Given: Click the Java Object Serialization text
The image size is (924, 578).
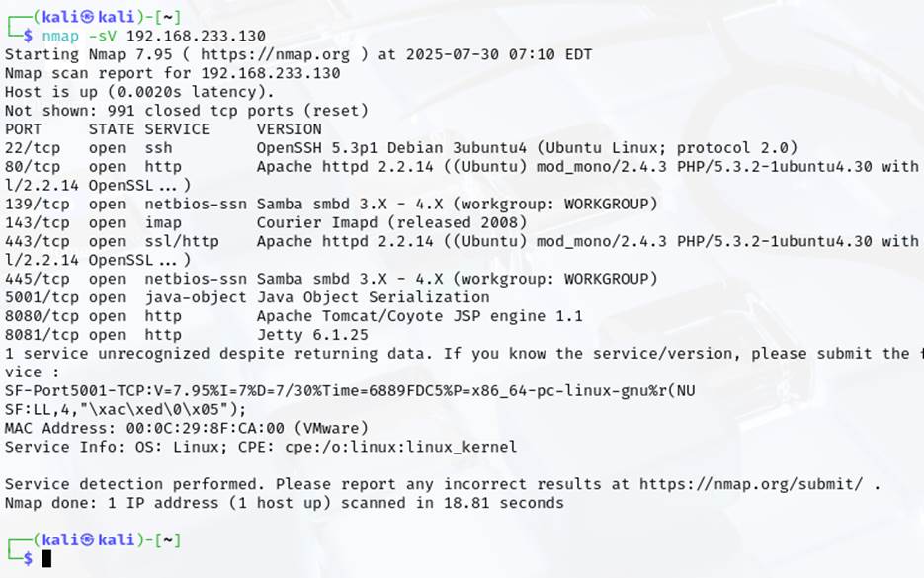Looking at the screenshot, I should pos(373,297).
